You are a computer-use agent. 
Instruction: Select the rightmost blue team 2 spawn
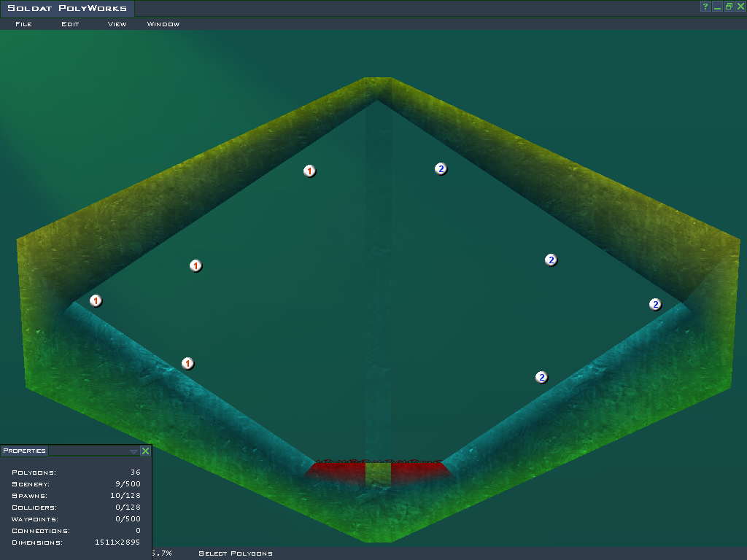pos(655,305)
